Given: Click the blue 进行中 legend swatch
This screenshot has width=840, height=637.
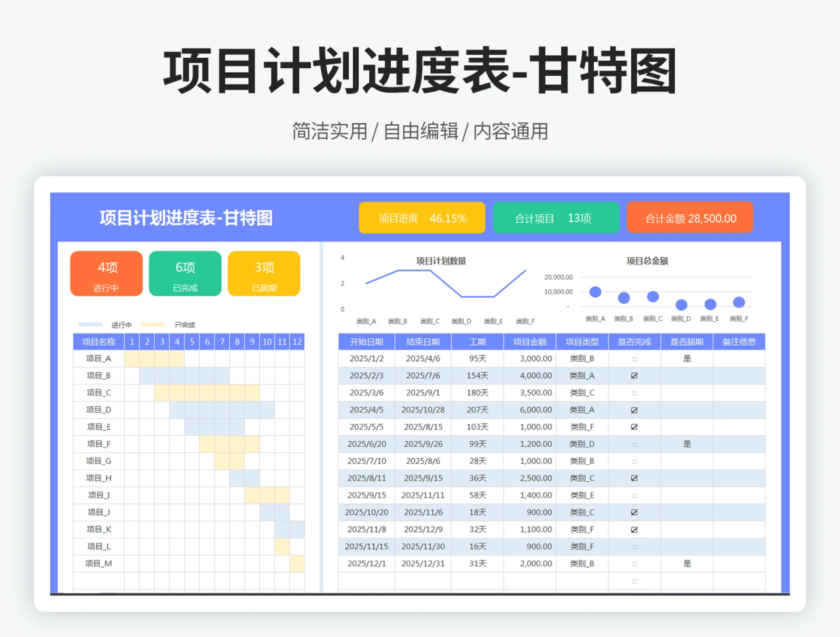Looking at the screenshot, I should point(91,325).
